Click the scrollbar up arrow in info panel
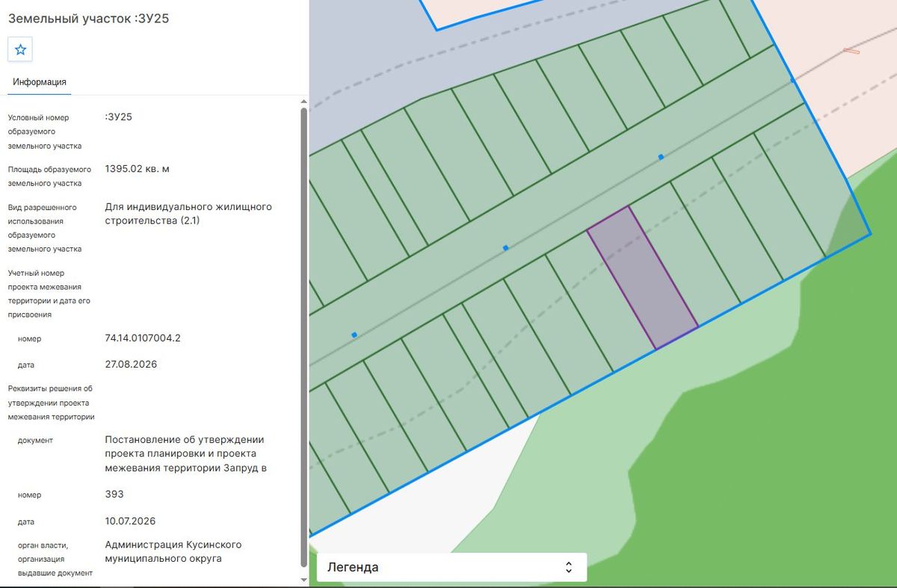The image size is (897, 588). click(x=303, y=102)
